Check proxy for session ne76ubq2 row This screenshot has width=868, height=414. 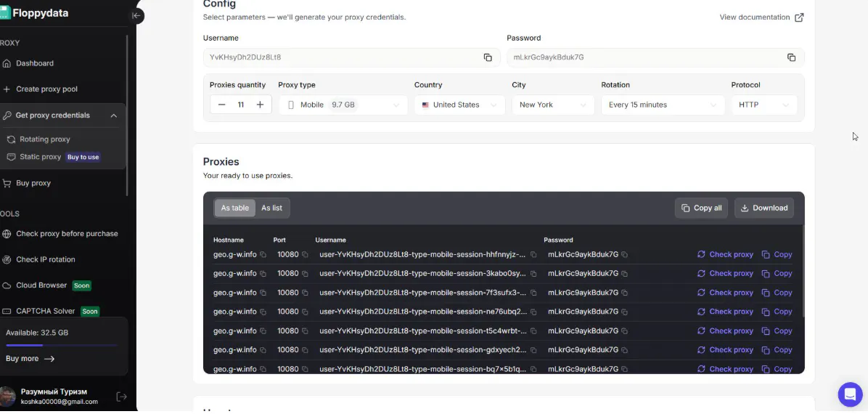pos(725,312)
